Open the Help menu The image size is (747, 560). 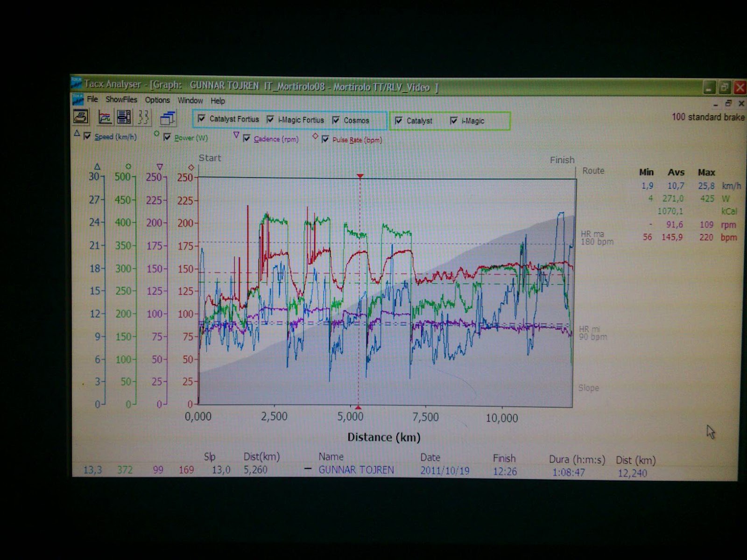click(218, 101)
